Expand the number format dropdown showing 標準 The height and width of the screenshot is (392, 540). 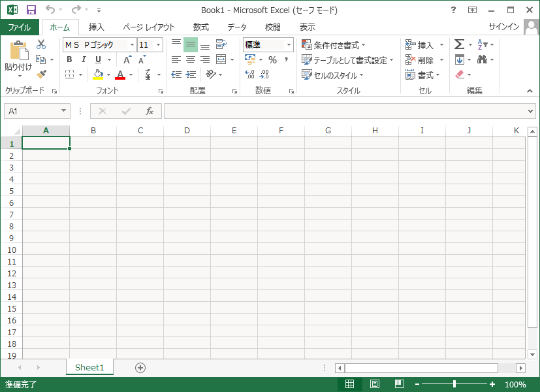tap(289, 45)
